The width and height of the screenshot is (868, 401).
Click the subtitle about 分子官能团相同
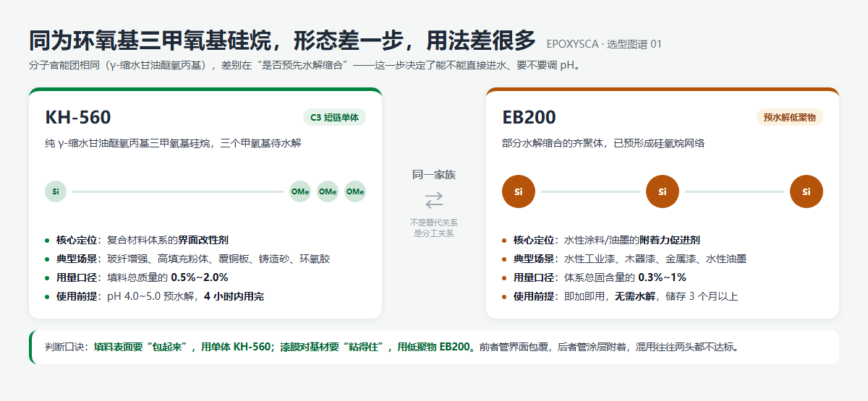305,65
